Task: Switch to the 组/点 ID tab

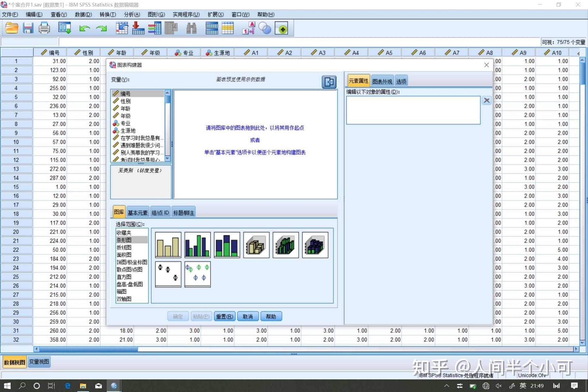Action: 160,213
